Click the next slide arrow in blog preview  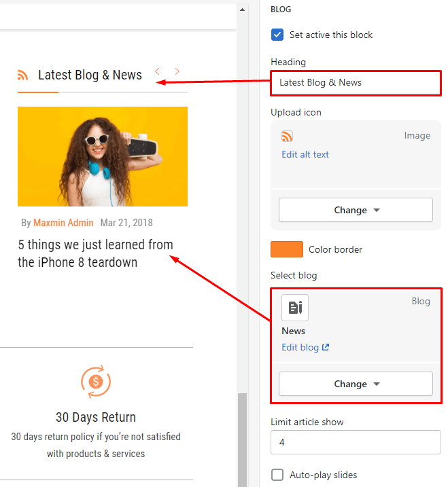point(177,71)
